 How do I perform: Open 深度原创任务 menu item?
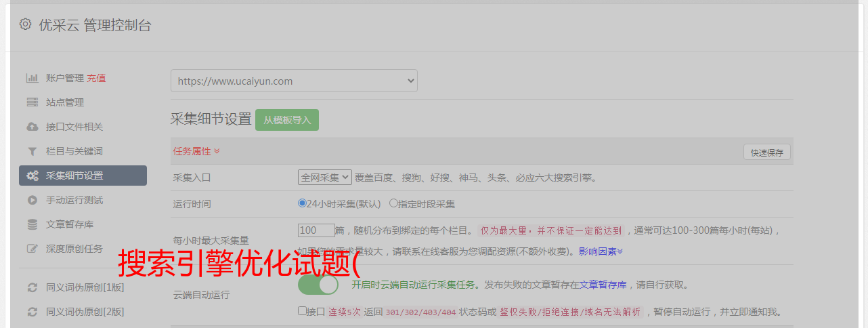coord(74,249)
